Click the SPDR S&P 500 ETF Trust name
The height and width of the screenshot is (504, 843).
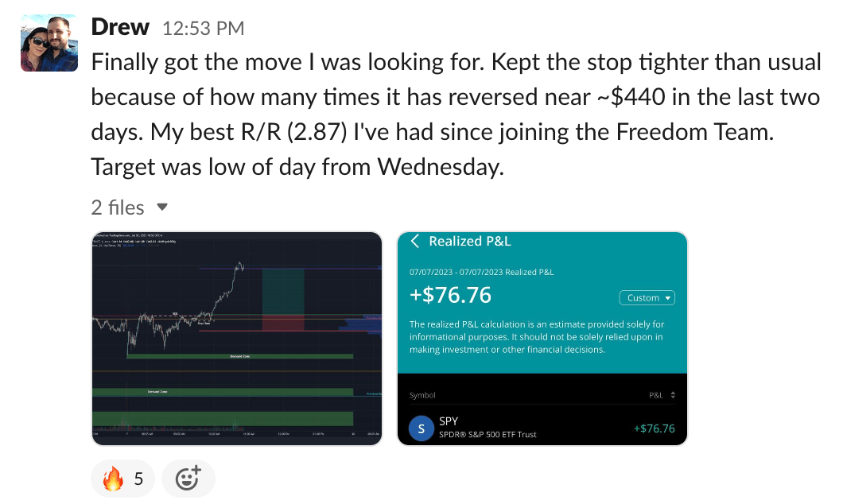pos(488,435)
